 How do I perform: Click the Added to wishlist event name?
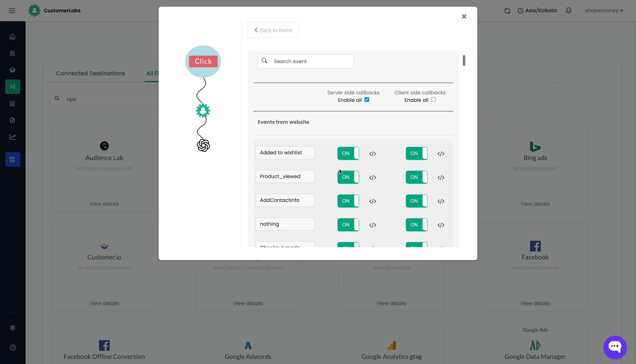285,152
